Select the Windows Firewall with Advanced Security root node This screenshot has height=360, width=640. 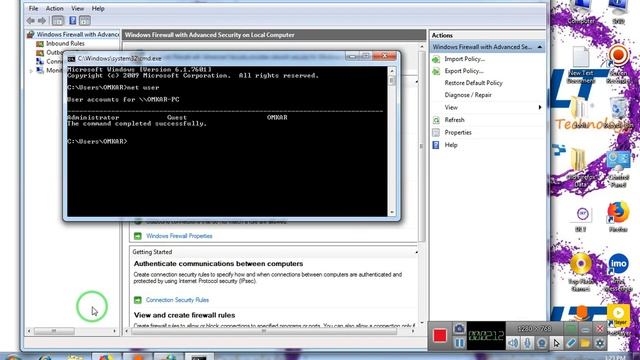click(x=73, y=35)
